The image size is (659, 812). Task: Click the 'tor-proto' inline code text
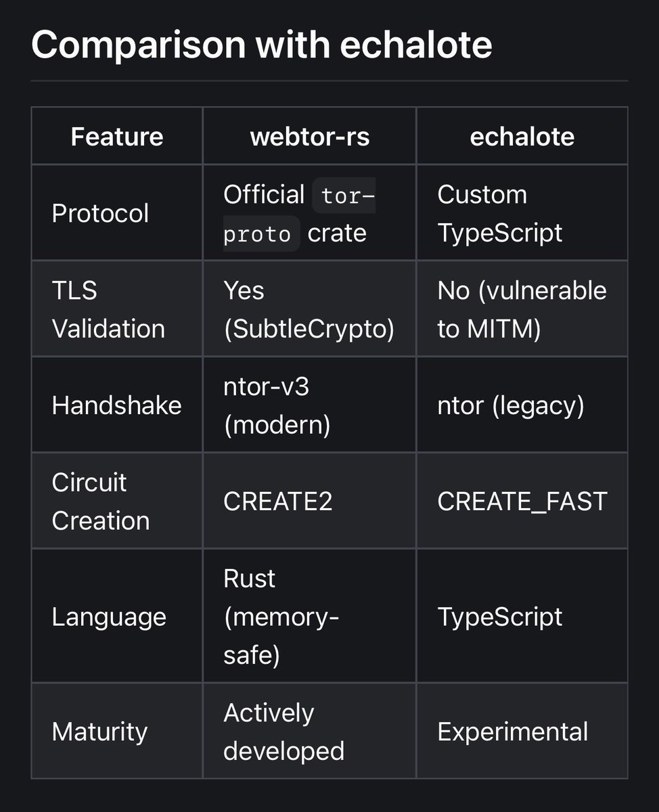[299, 215]
